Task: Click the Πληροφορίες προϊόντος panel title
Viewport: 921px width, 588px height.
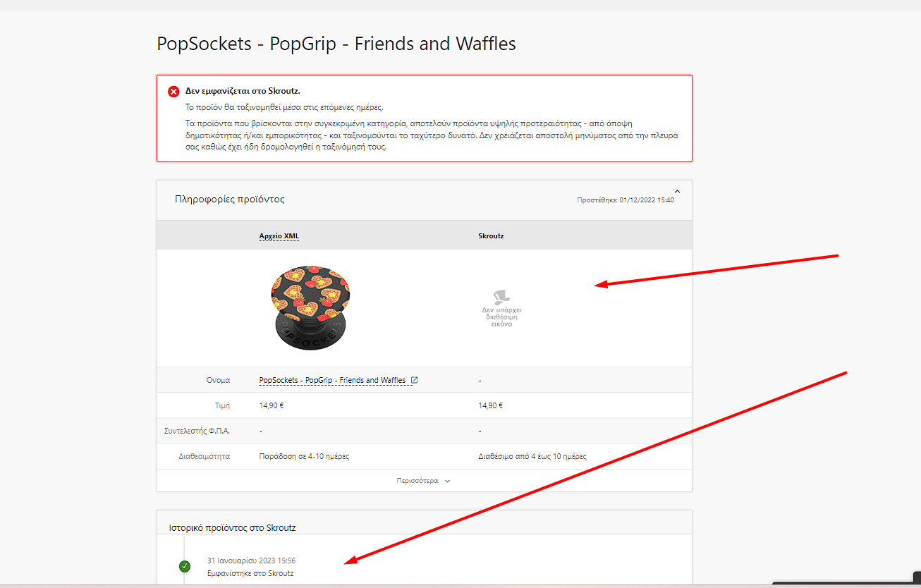Action: pos(230,199)
